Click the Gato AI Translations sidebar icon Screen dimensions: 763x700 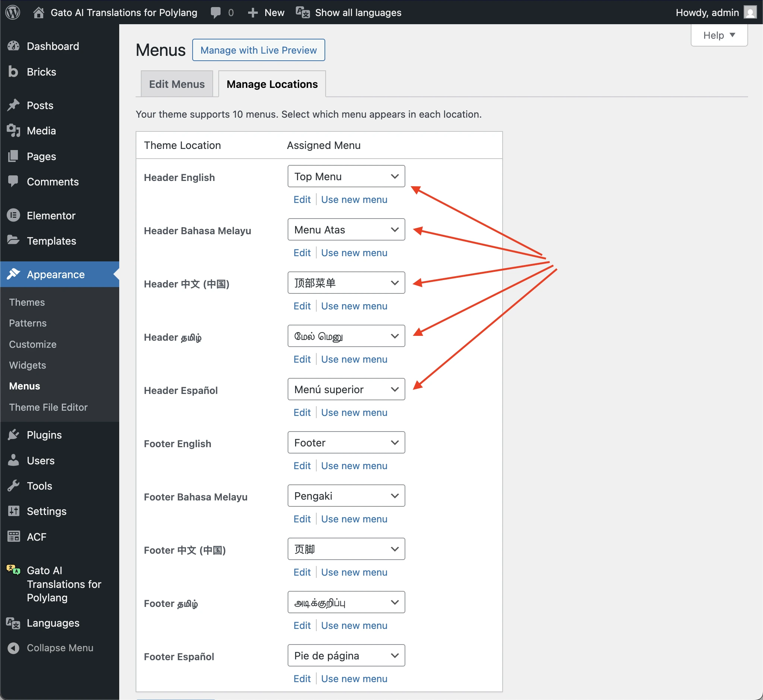coord(13,570)
